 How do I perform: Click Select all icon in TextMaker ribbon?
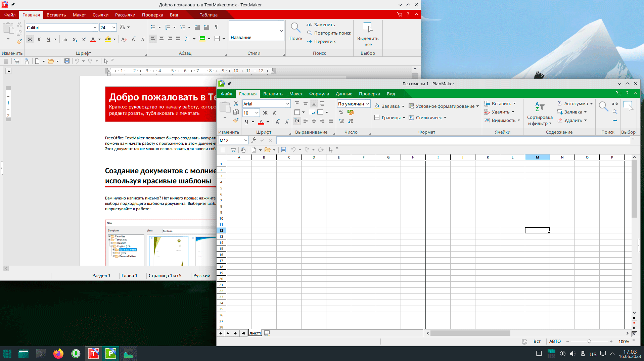[x=368, y=28]
